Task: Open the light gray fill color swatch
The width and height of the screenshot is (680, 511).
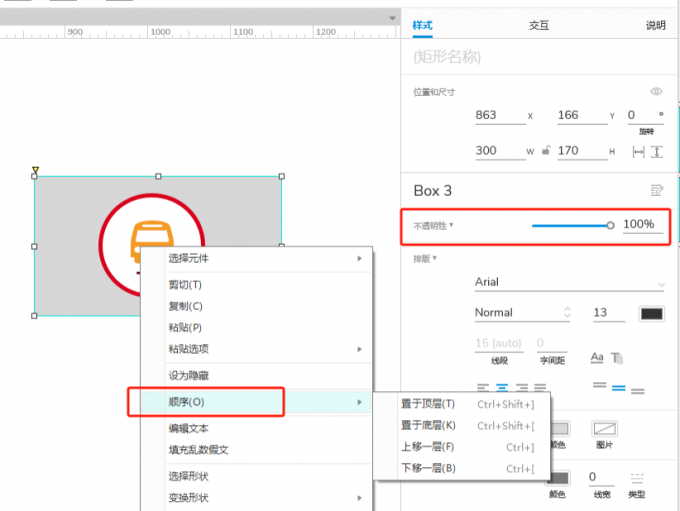Action: point(559,429)
